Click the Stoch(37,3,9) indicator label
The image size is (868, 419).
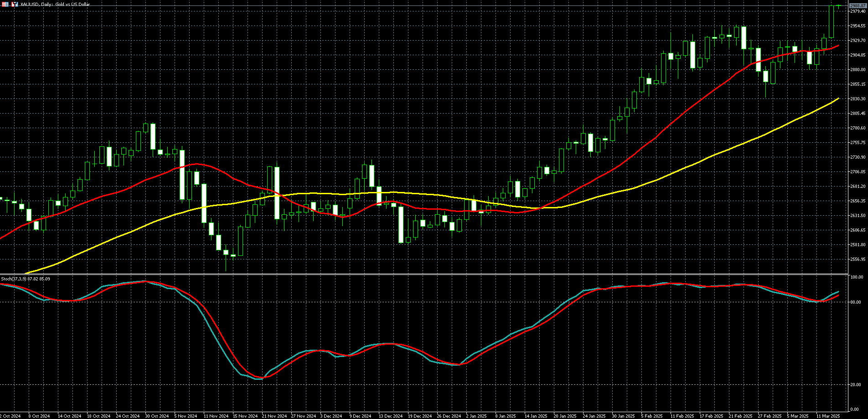coord(26,279)
